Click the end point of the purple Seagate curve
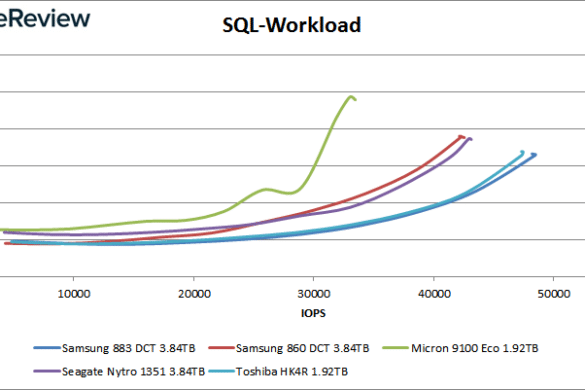Image resolution: width=585 pixels, height=390 pixels. pyautogui.click(x=470, y=139)
